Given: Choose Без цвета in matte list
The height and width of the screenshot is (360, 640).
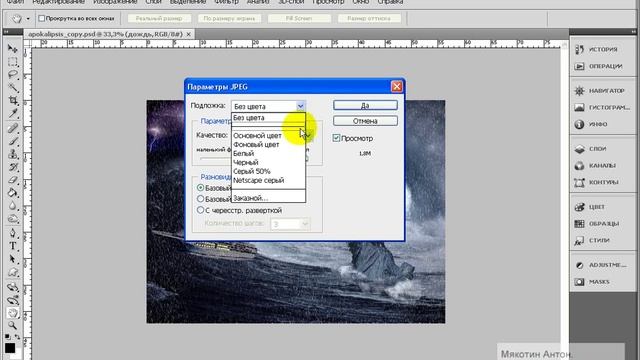Looking at the screenshot, I should 268,118.
